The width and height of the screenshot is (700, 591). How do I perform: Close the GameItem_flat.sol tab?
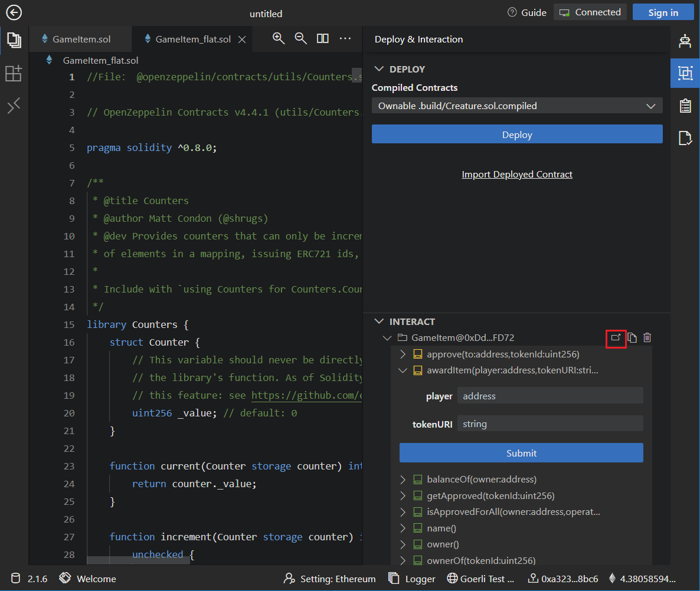[241, 40]
